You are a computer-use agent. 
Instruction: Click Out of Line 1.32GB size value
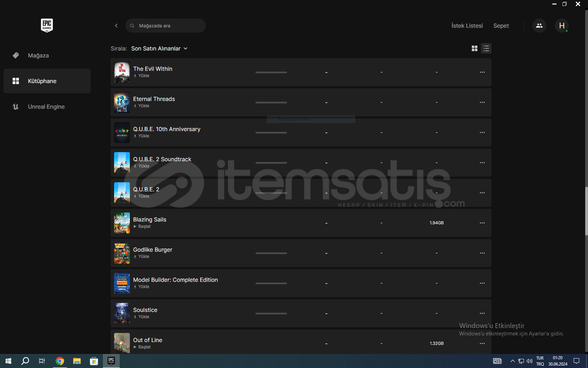[x=436, y=343]
